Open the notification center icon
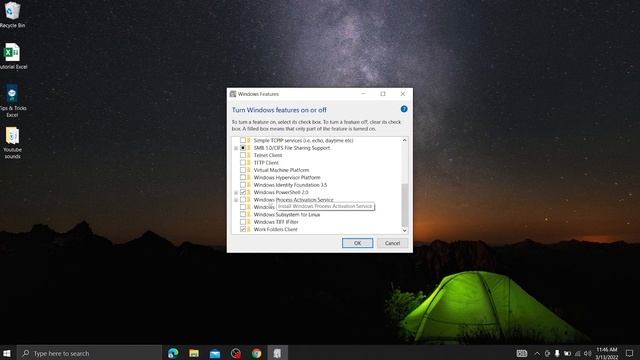Screen dimensions: 640x360 [x=629, y=353]
